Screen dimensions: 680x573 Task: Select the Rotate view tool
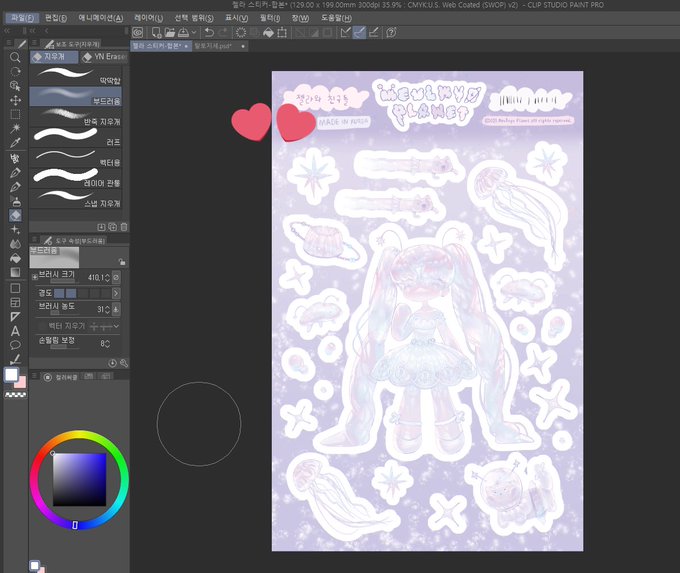point(15,72)
